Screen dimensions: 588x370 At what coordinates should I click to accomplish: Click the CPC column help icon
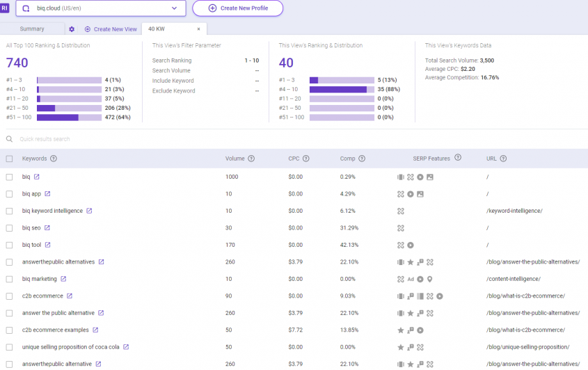tap(306, 159)
